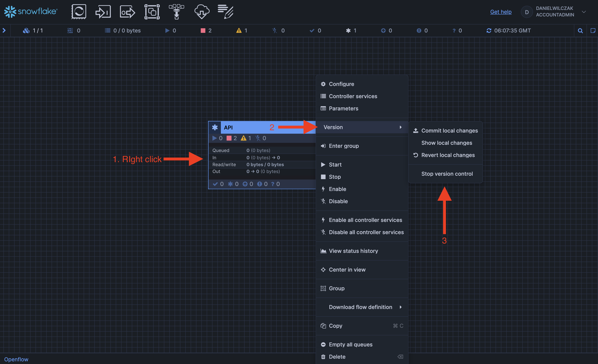Click the refresh icon beside 06:07:35 GMT

pos(489,31)
